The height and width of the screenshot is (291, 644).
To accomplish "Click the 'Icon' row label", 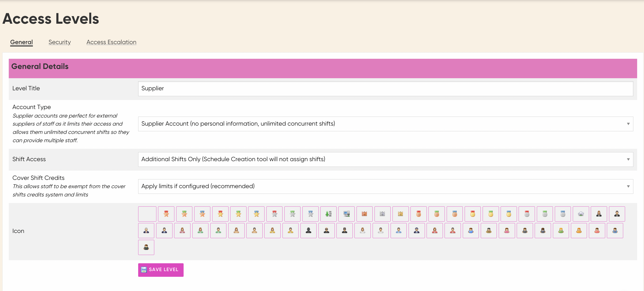I will pyautogui.click(x=18, y=231).
